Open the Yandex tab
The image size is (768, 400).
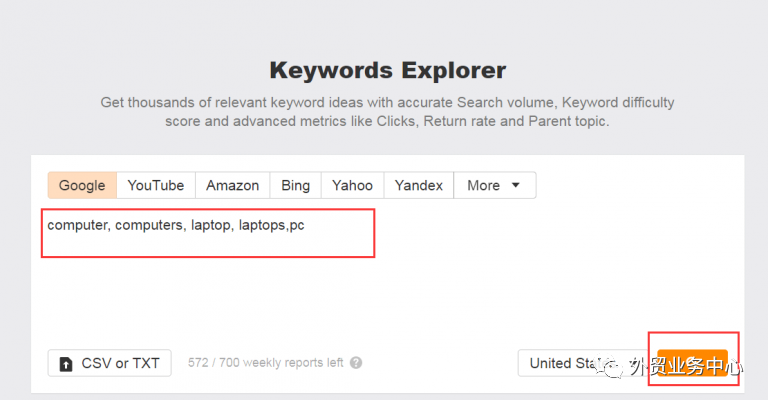point(419,185)
